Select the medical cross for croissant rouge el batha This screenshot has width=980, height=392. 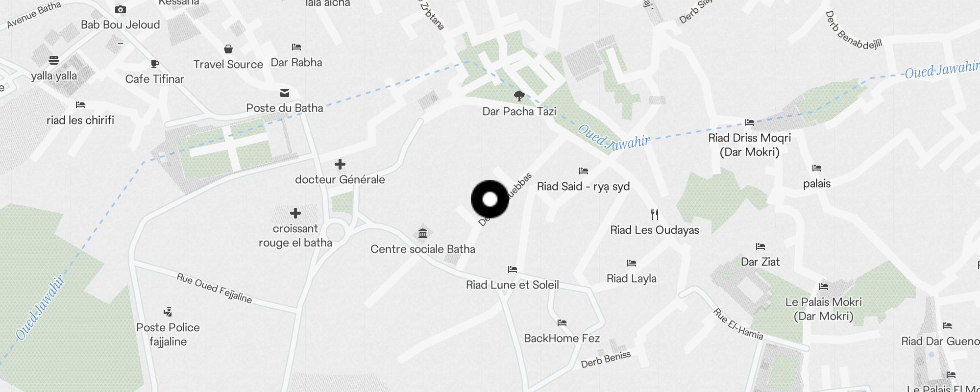(x=295, y=213)
